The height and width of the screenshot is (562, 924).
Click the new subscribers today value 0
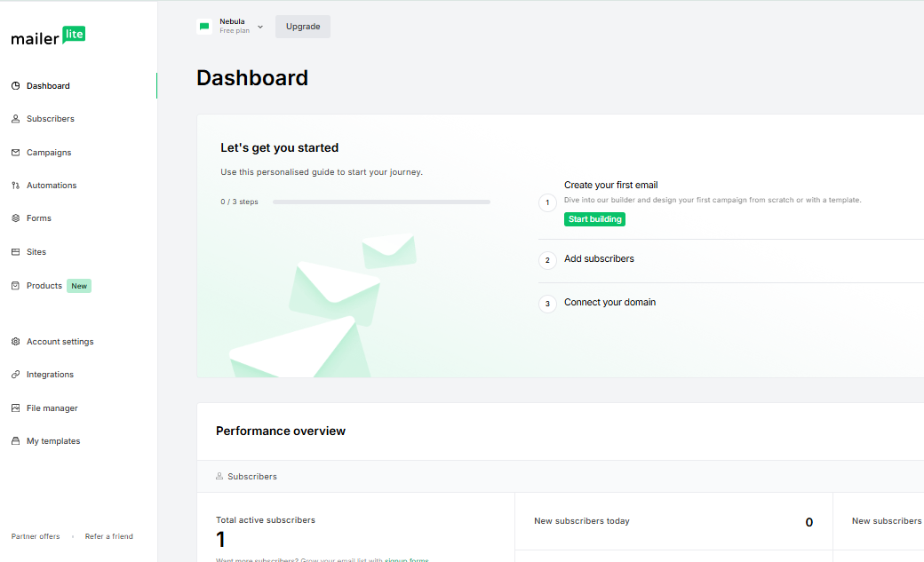coord(809,522)
